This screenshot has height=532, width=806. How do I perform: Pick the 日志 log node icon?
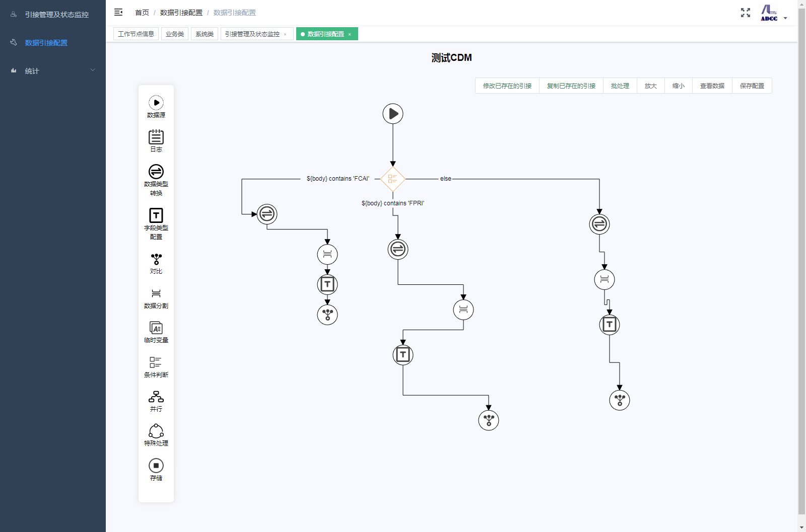coord(156,137)
